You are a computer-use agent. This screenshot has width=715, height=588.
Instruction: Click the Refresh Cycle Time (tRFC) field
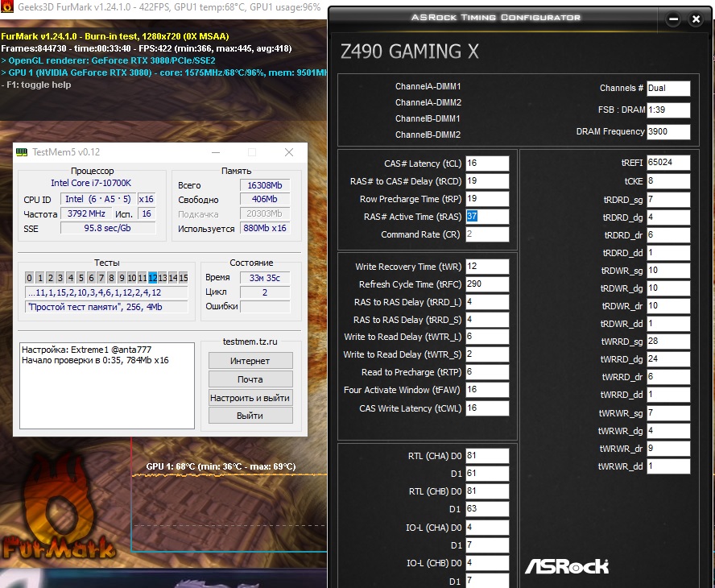(x=487, y=284)
